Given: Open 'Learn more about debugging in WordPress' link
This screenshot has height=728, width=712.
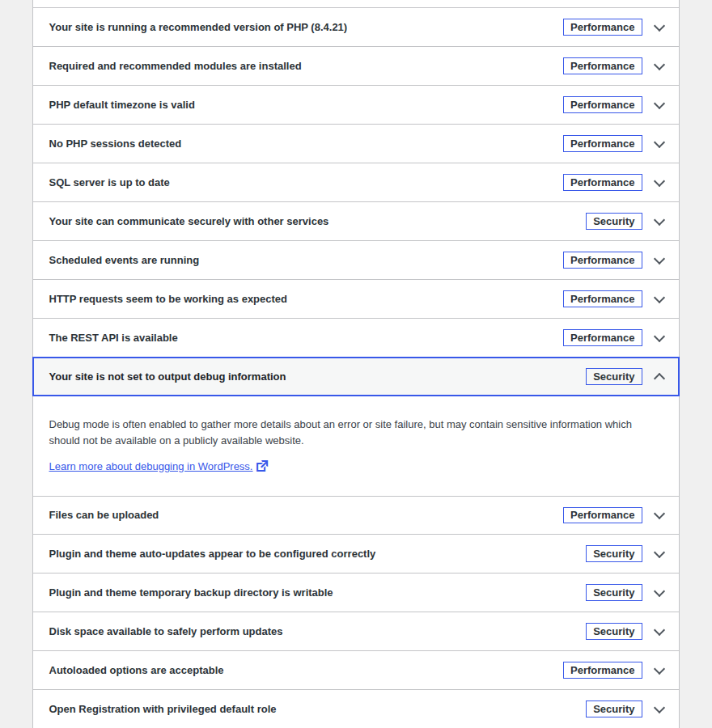Looking at the screenshot, I should click(x=150, y=466).
